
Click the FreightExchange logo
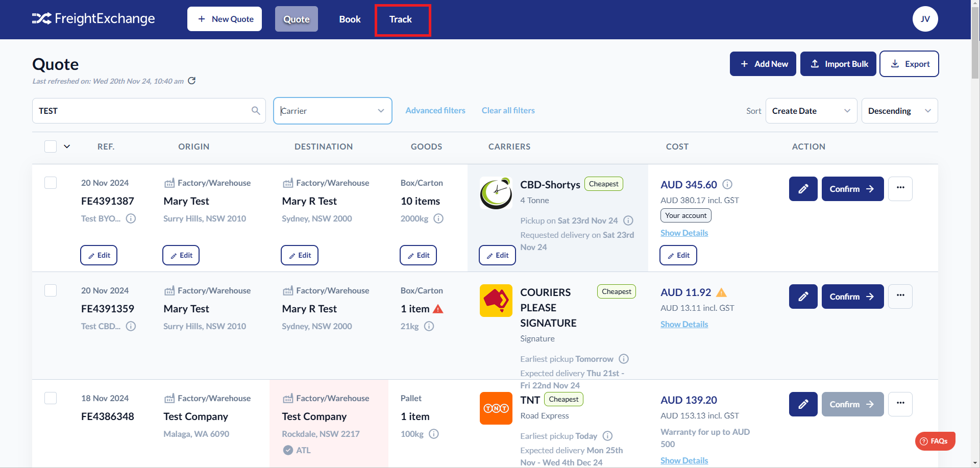(x=93, y=19)
